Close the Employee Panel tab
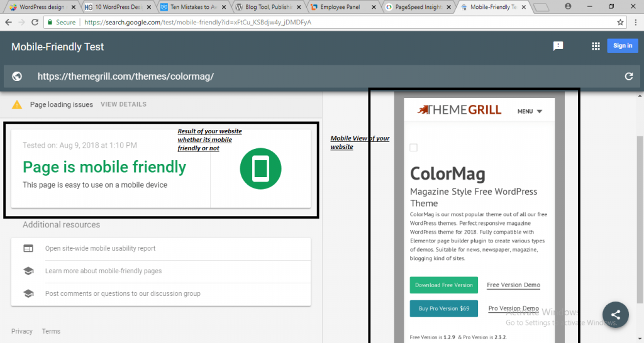Image resolution: width=644 pixels, height=343 pixels. [374, 7]
